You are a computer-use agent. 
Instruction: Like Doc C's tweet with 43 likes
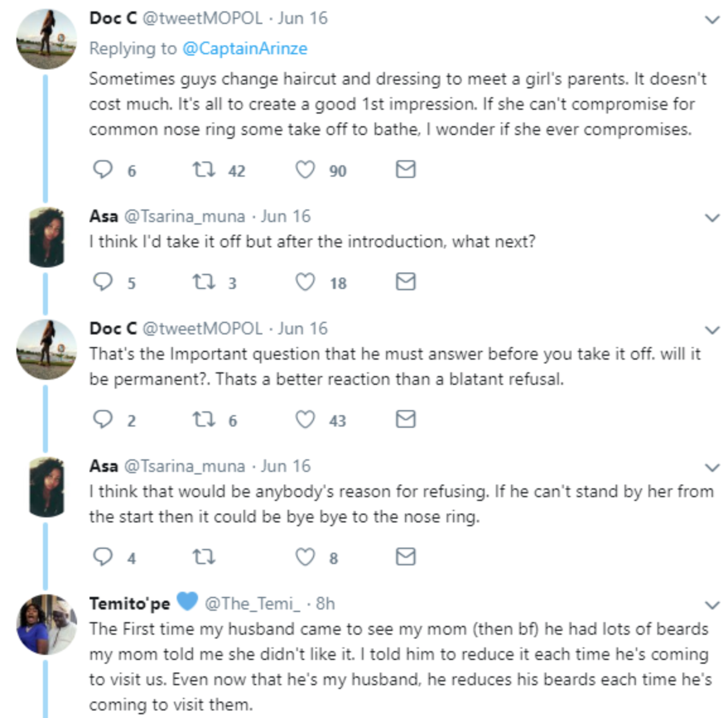click(305, 419)
